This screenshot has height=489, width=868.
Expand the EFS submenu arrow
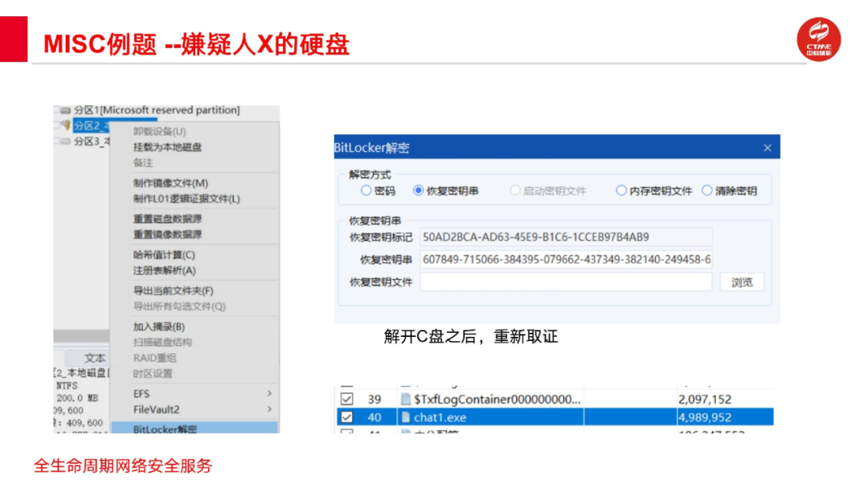[x=269, y=393]
